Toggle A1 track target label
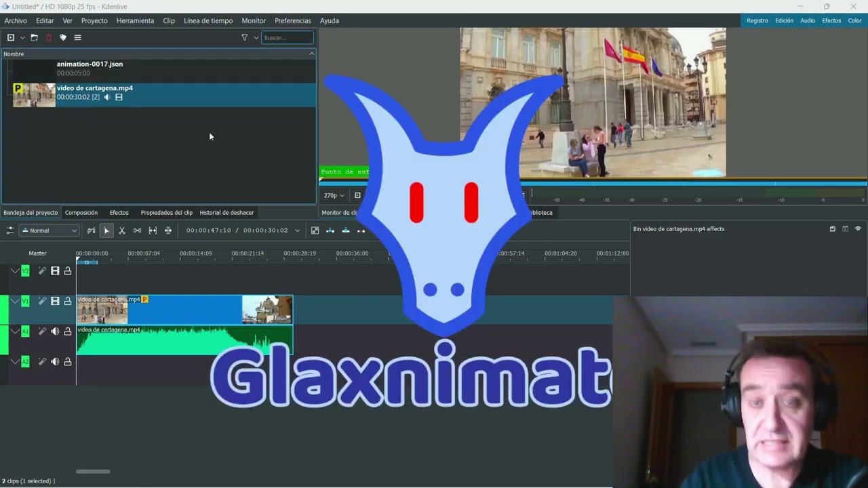Image resolution: width=868 pixels, height=488 pixels. (25, 331)
